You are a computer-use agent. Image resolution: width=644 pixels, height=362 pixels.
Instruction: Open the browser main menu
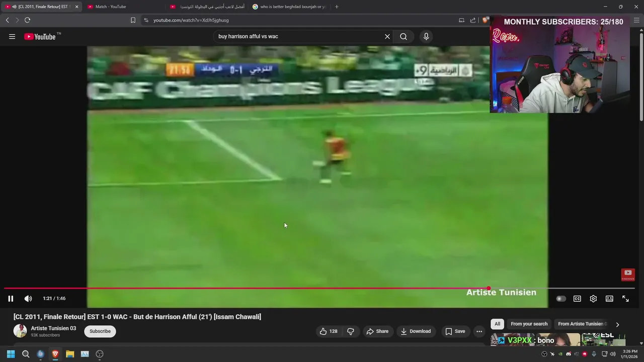click(x=636, y=20)
